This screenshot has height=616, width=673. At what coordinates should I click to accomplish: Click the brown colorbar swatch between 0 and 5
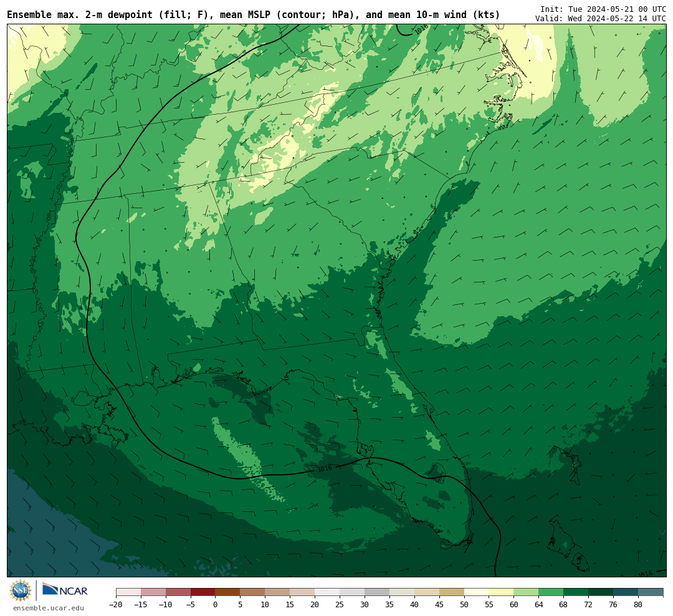click(x=227, y=592)
